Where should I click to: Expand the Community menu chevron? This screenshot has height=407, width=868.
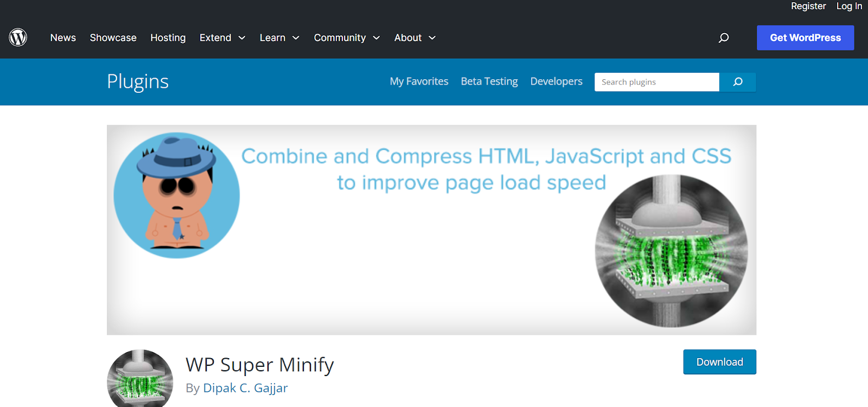point(376,38)
